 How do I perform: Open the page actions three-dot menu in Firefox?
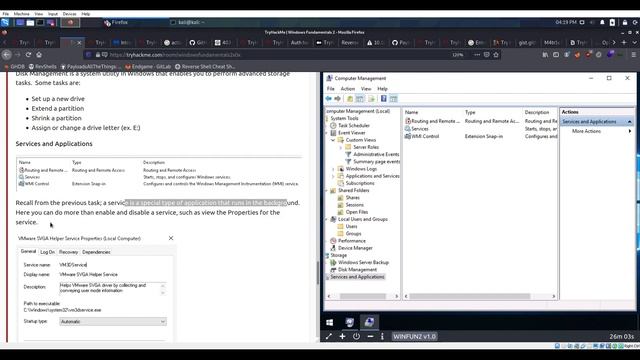point(477,55)
